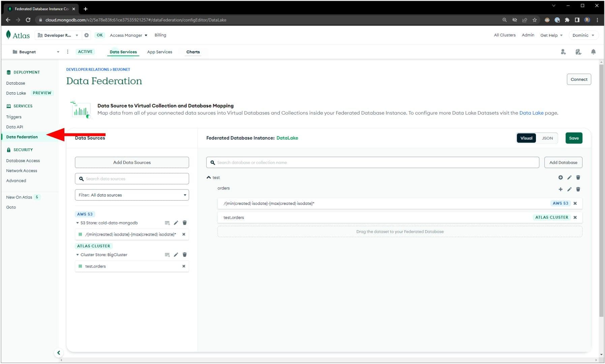
Task: Switch the editor to JSON view
Action: pos(547,138)
